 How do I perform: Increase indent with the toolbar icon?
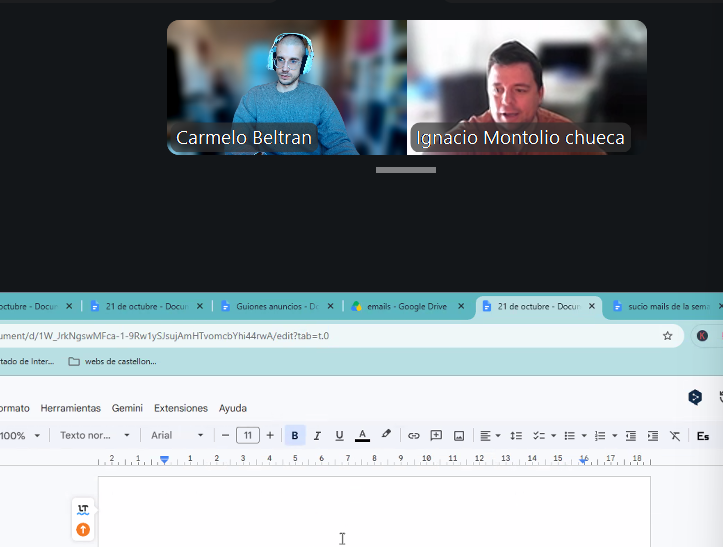pos(653,435)
